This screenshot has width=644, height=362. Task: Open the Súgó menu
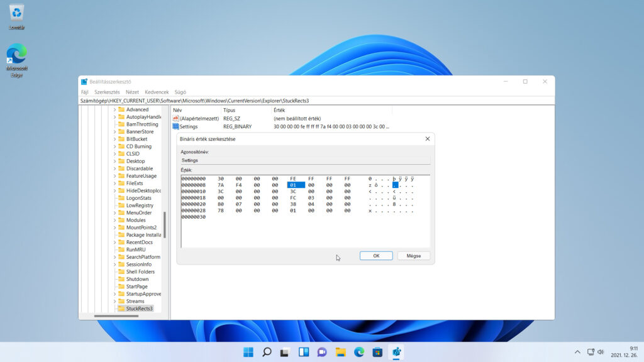coord(180,92)
